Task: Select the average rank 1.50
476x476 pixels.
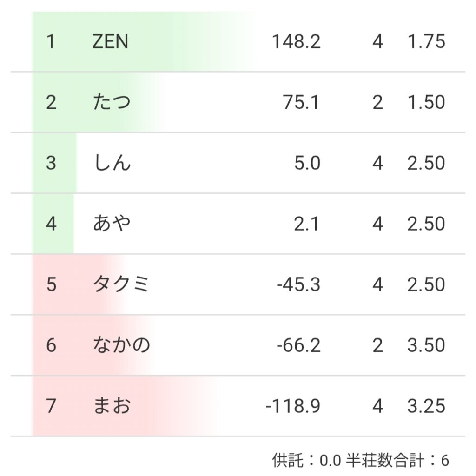Action: point(426,102)
